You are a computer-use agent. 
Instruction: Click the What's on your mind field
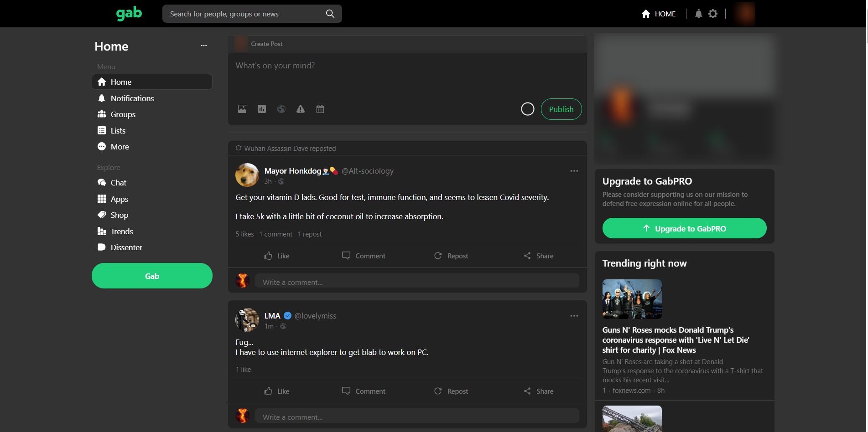tap(407, 73)
